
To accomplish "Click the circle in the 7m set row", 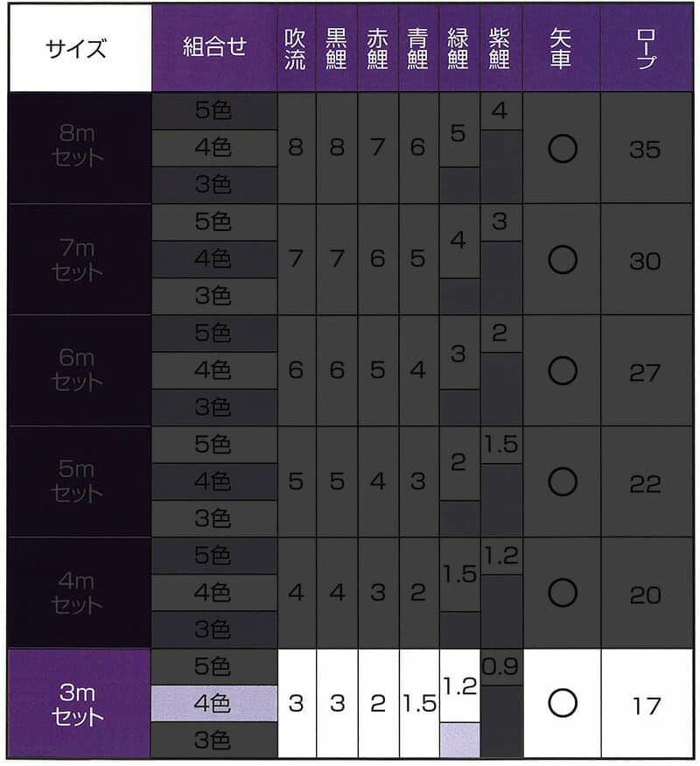I will click(x=562, y=260).
